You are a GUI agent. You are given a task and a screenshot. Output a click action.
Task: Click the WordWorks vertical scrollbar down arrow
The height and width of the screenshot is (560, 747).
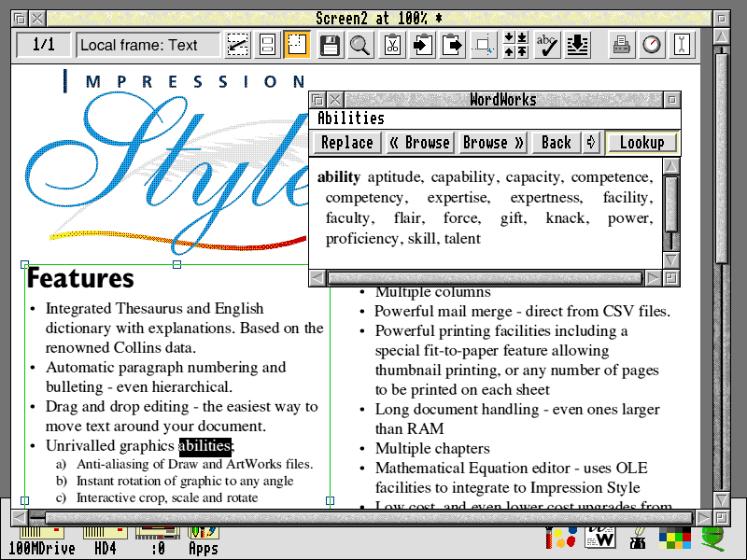click(x=670, y=259)
